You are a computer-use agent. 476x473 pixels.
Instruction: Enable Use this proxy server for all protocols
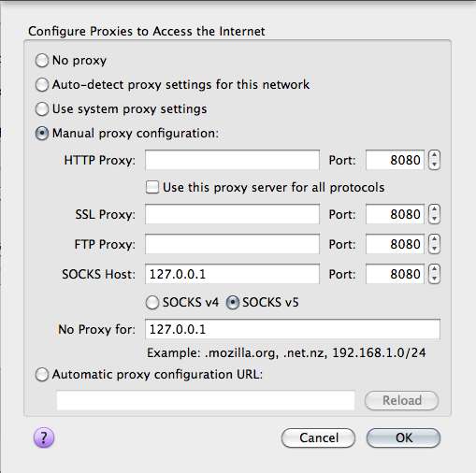click(x=152, y=187)
